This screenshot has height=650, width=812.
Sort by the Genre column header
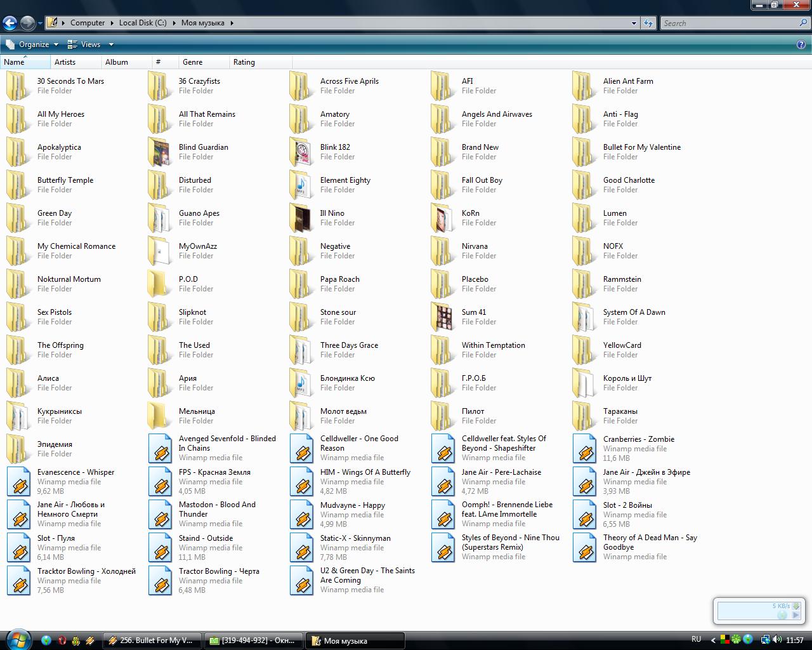click(204, 62)
